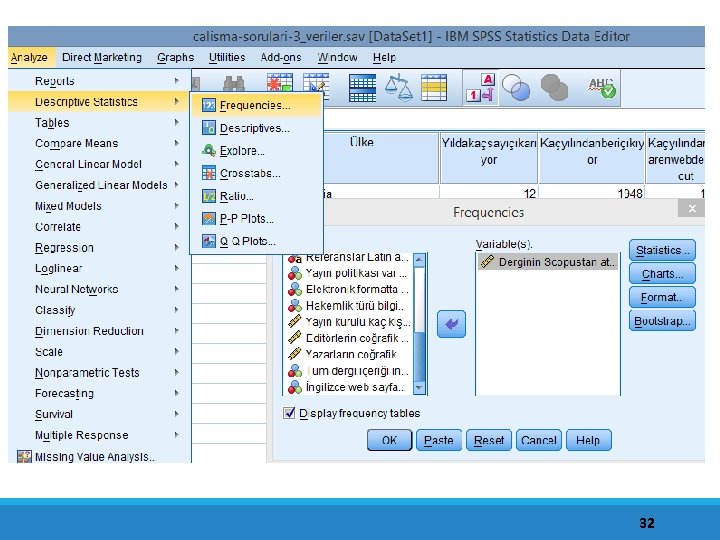
Task: Expand the Tables submenu arrow
Action: point(177,123)
